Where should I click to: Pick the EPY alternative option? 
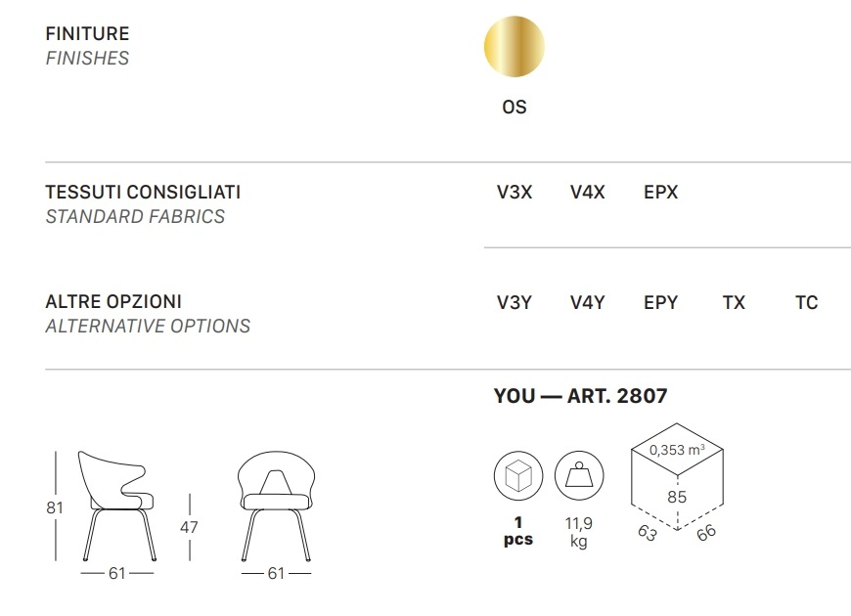pyautogui.click(x=660, y=302)
